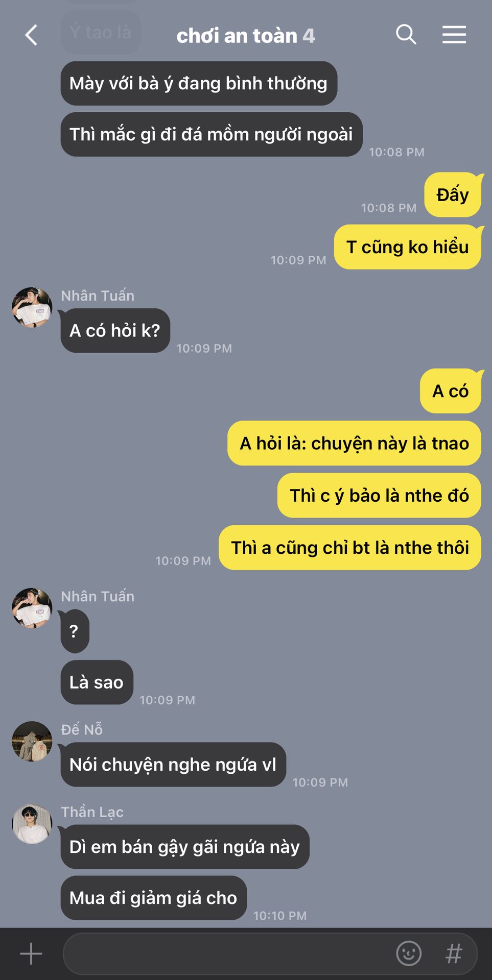Image resolution: width=492 pixels, height=980 pixels.
Task: Tap the yellow 'Đấy' message bubble
Action: coord(453,195)
